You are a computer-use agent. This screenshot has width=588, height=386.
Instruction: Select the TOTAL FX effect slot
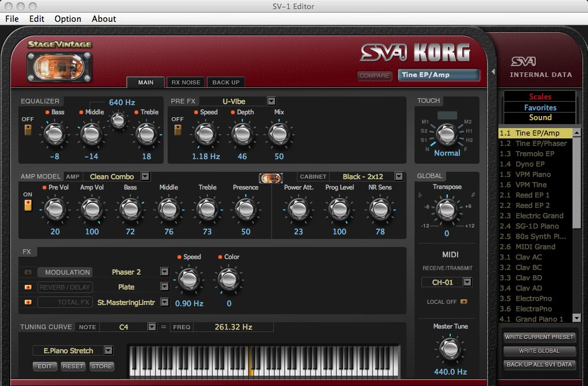pos(65,302)
